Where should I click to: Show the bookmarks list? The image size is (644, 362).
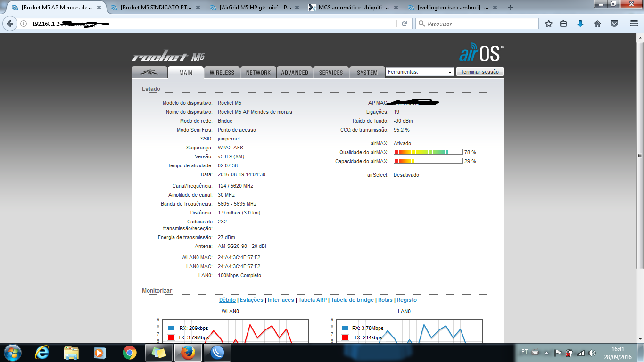click(563, 24)
